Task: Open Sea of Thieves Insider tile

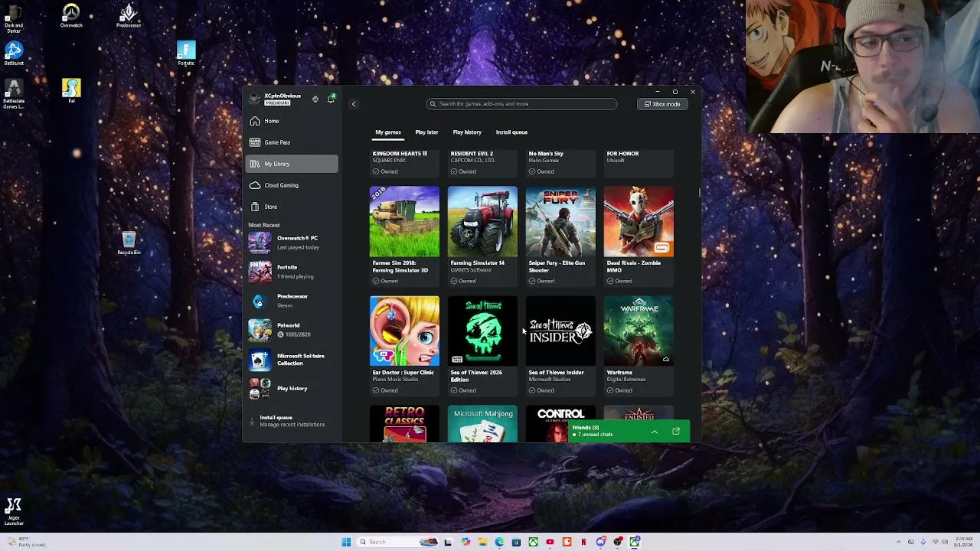Action: pyautogui.click(x=560, y=344)
